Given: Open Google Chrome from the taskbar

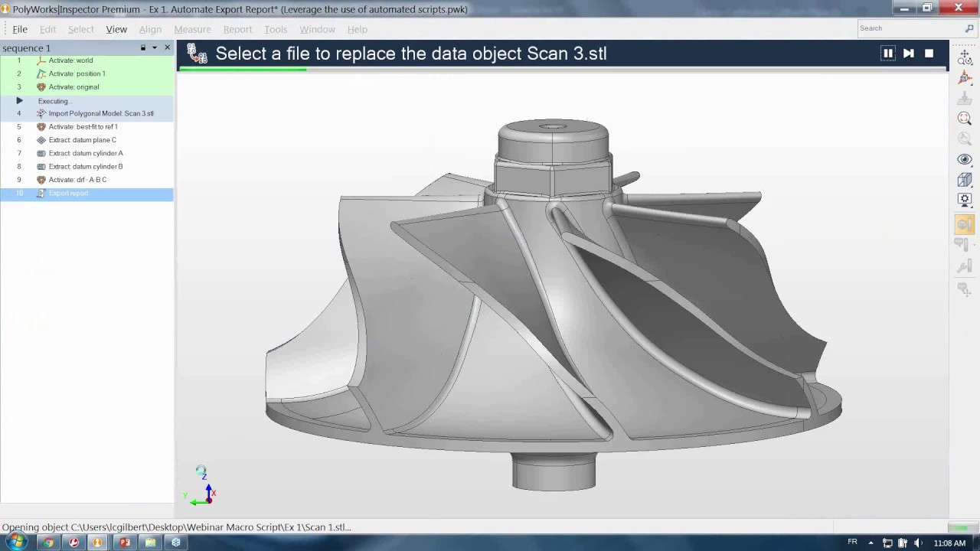Looking at the screenshot, I should tap(48, 543).
